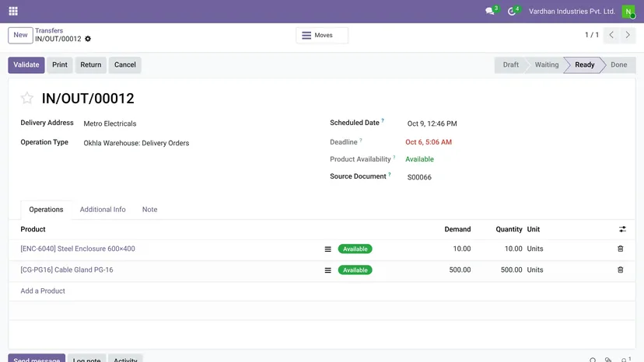Click the gear icon beside IN/OUT/00012
644x362 pixels.
(88, 39)
